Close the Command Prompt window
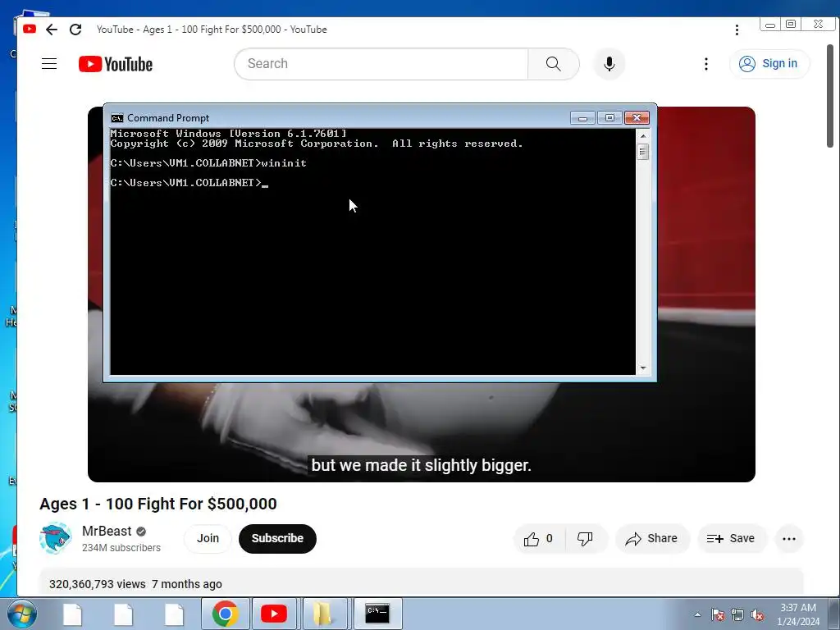 (637, 118)
